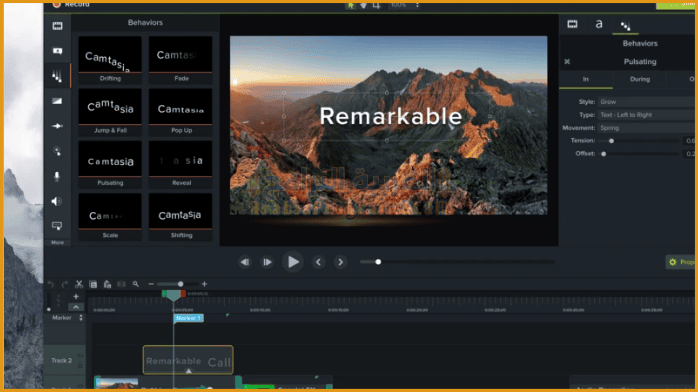Adjust the Offset slider

[604, 154]
